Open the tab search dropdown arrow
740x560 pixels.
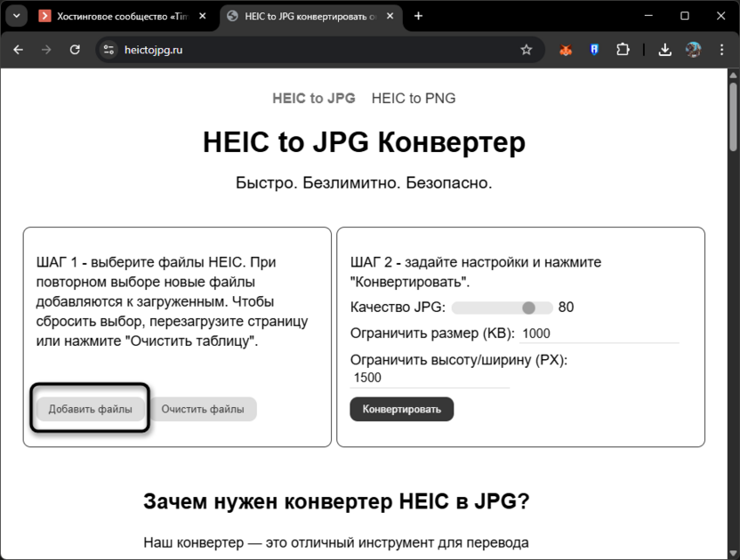click(x=17, y=16)
